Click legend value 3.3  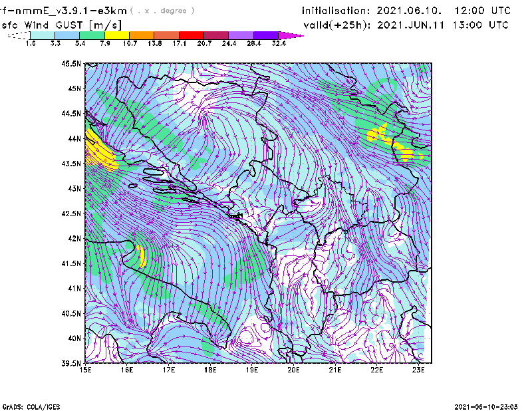pos(55,43)
